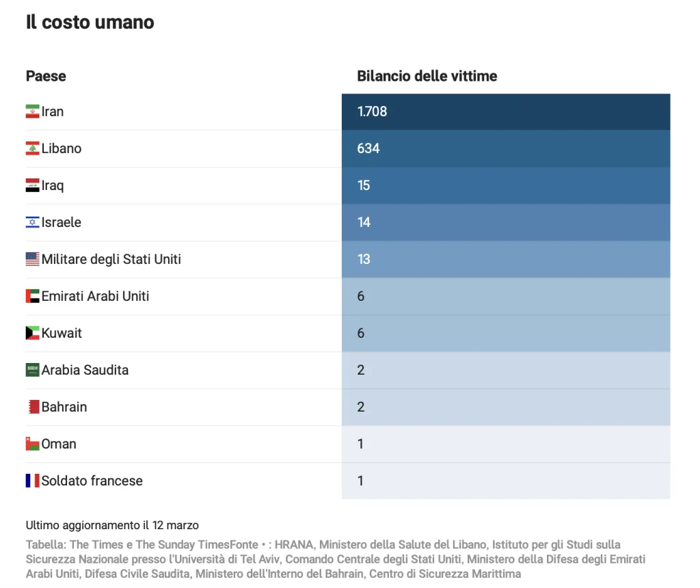
Task: Click the 'Ultimo aggiornamento il 12 marzo' note
Action: [x=112, y=525]
